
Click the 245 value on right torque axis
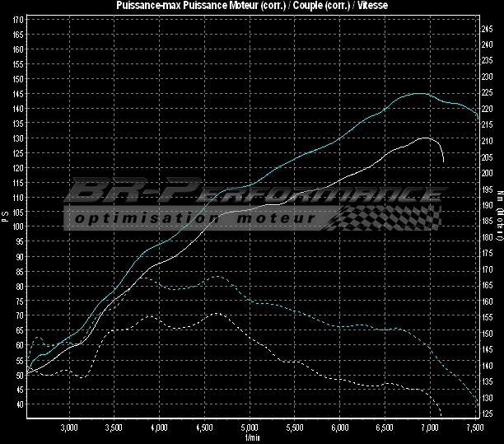click(488, 28)
